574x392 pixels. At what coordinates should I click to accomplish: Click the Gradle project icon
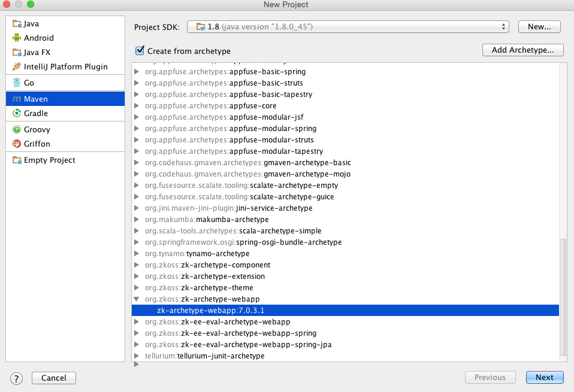coord(17,114)
